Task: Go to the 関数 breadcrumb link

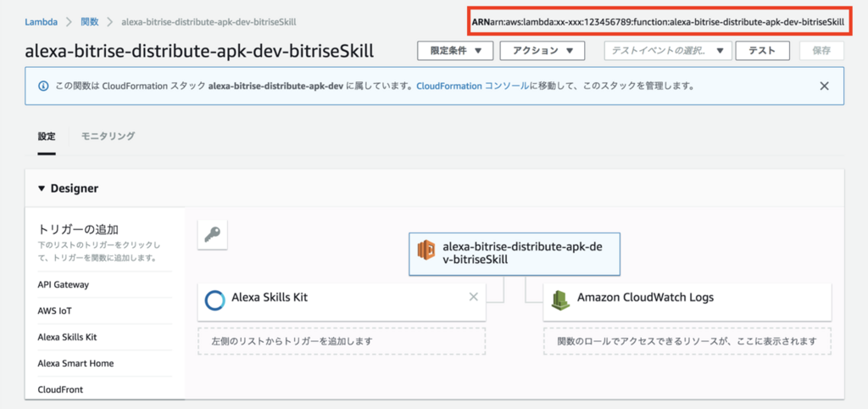Action: tap(90, 22)
